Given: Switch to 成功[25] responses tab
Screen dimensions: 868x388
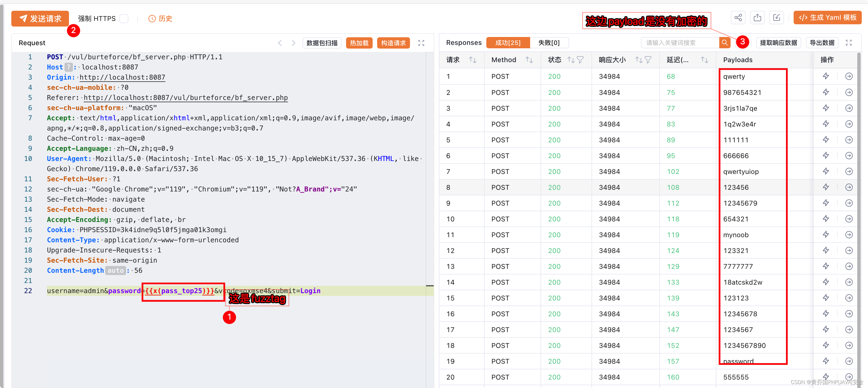Looking at the screenshot, I should pos(508,43).
